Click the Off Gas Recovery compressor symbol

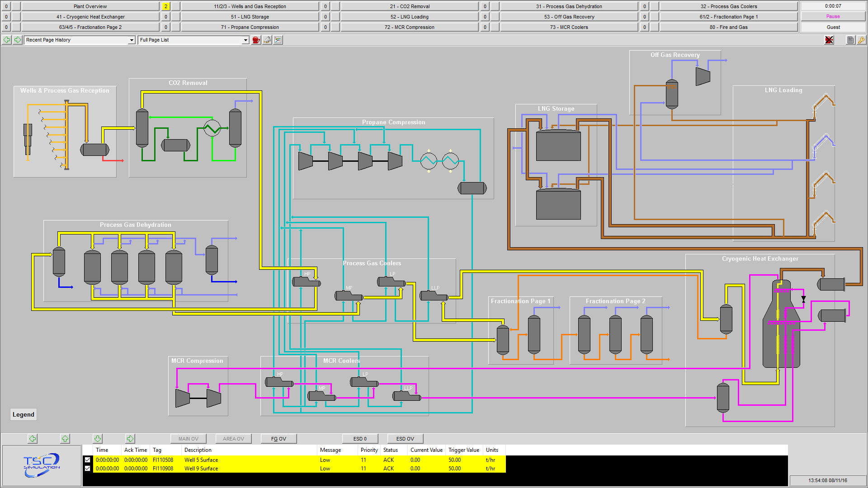tap(703, 76)
